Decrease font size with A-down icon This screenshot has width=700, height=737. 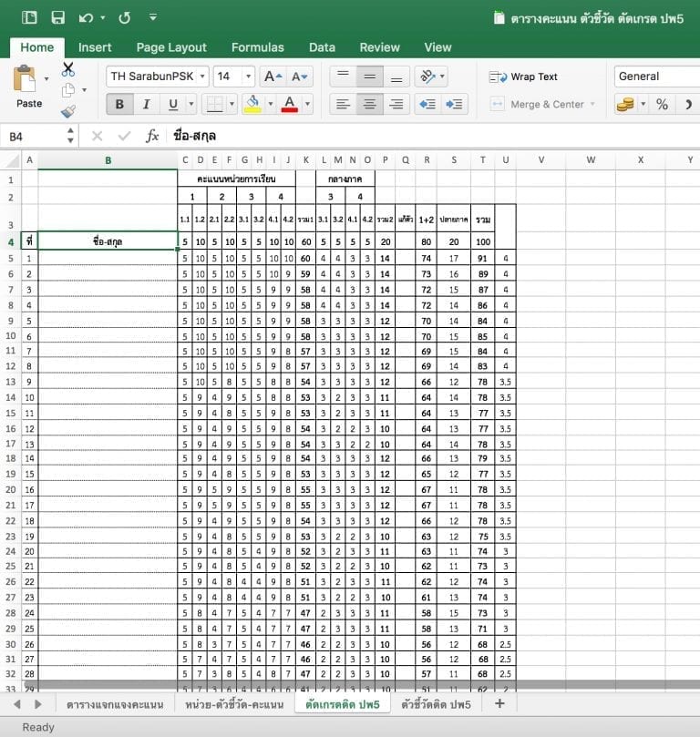300,77
